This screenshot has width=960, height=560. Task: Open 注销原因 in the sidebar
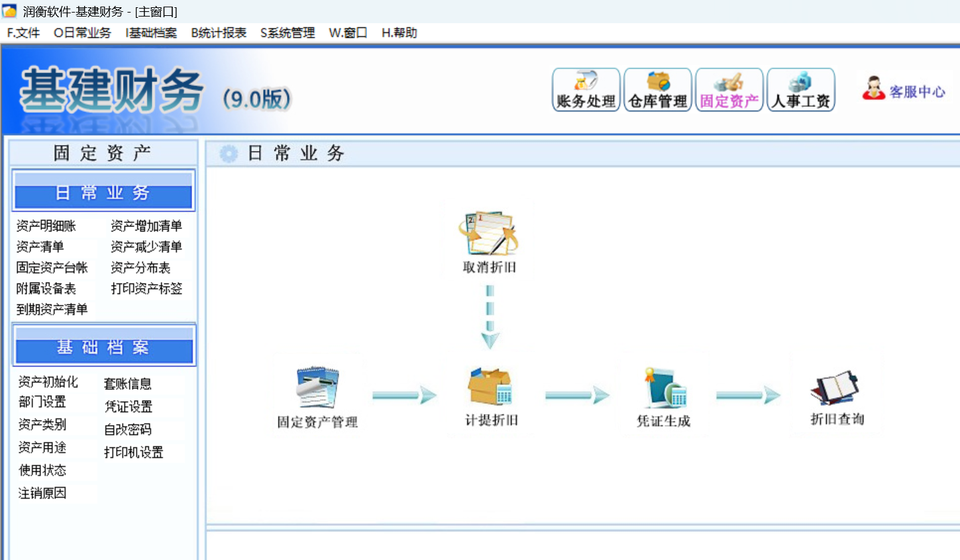[x=42, y=493]
